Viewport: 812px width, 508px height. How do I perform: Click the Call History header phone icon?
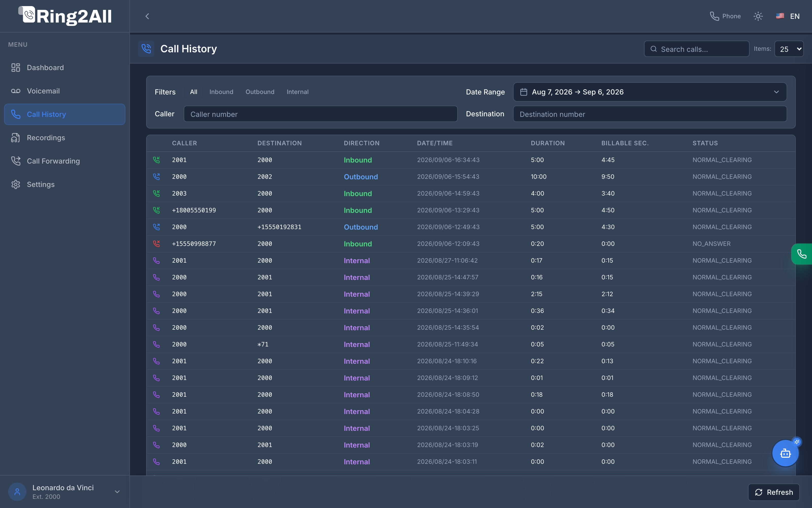(x=146, y=49)
